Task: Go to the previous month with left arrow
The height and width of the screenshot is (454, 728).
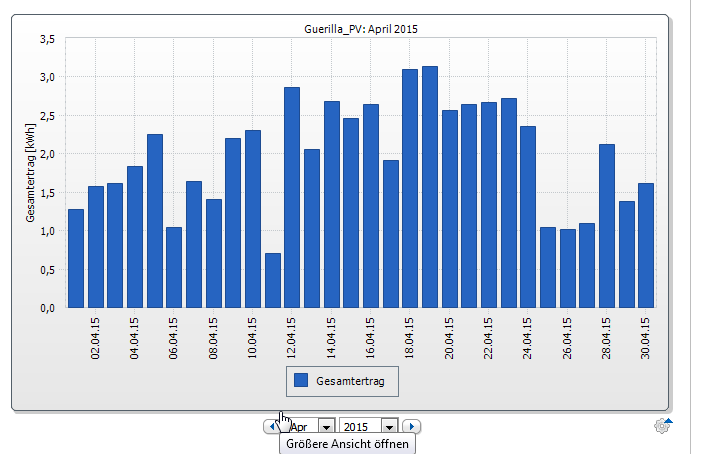Action: 271,426
